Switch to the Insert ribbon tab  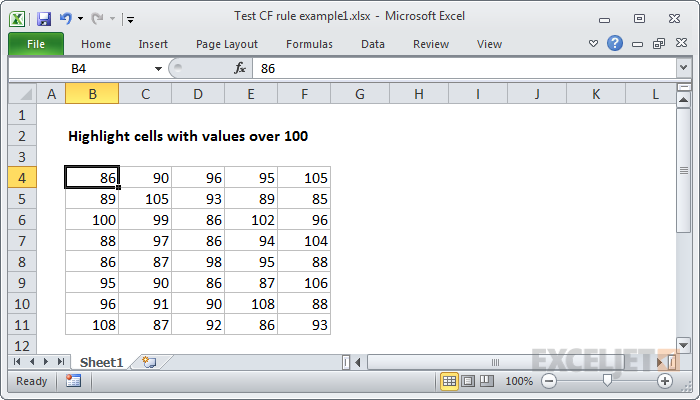point(153,44)
